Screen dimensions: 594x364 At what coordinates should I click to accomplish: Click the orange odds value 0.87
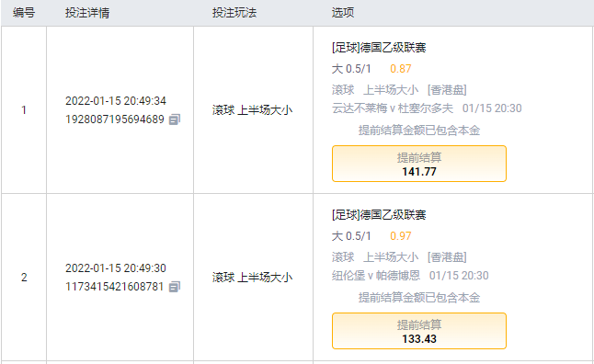click(400, 69)
